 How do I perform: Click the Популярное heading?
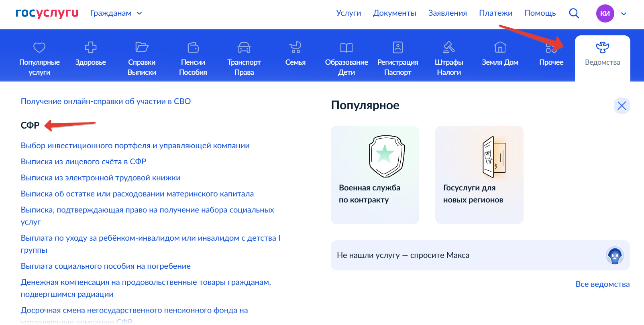coord(365,105)
